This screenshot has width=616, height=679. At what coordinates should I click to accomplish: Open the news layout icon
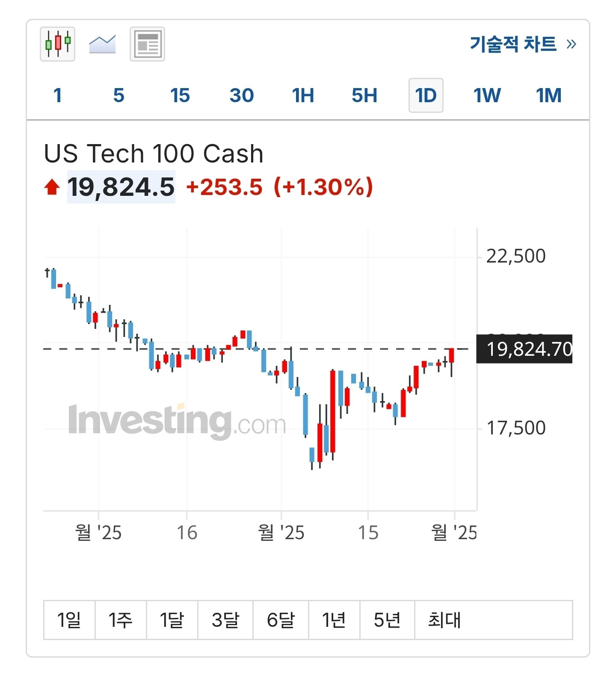pyautogui.click(x=147, y=44)
